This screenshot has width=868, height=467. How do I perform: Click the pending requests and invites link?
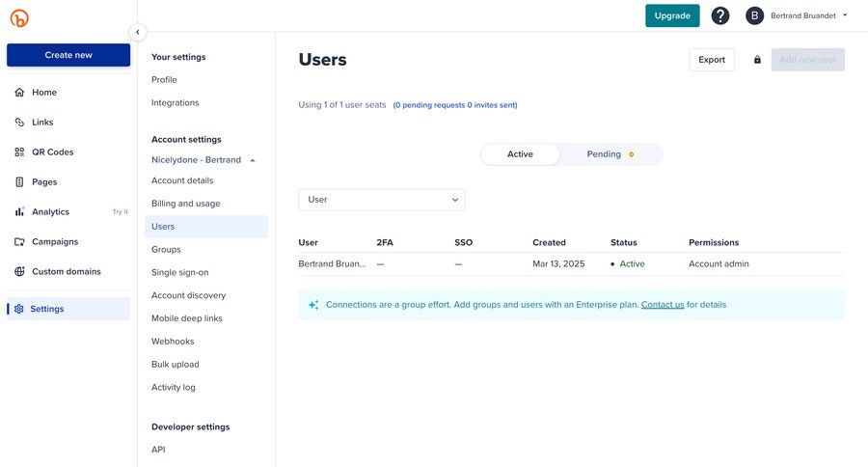pyautogui.click(x=455, y=105)
